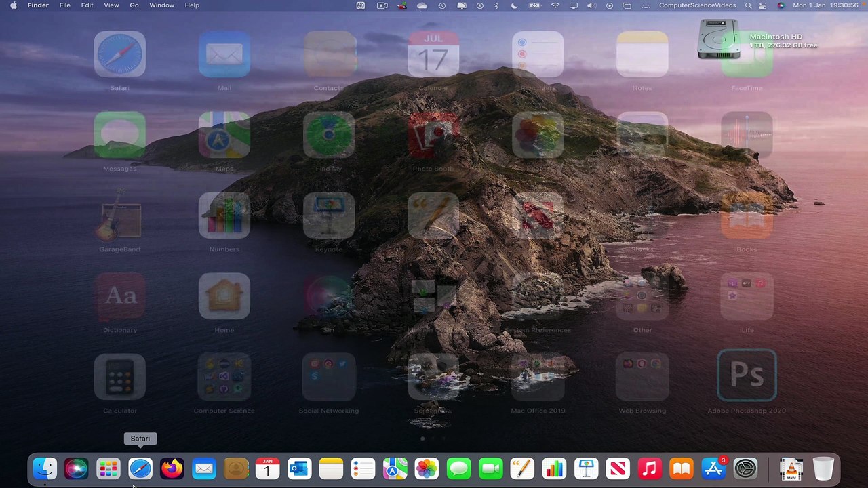Screen dimensions: 868x488
Task: Toggle the Do Not Disturb moon icon
Action: click(514, 5)
